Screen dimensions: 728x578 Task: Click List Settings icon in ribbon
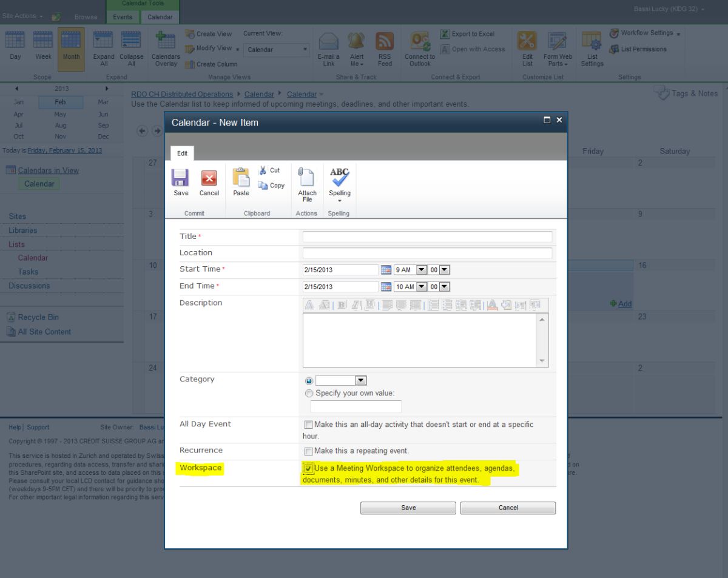coord(591,41)
